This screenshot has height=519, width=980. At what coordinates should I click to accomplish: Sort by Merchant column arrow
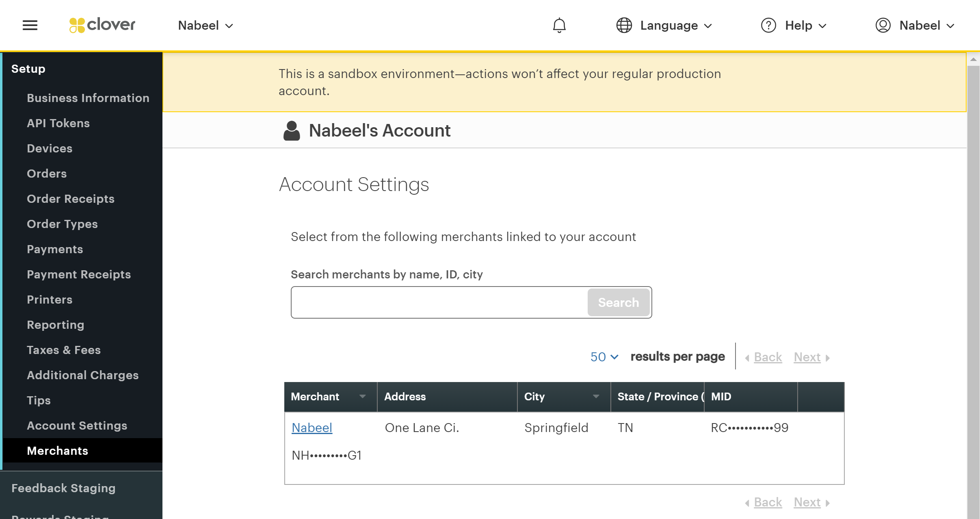[362, 397]
